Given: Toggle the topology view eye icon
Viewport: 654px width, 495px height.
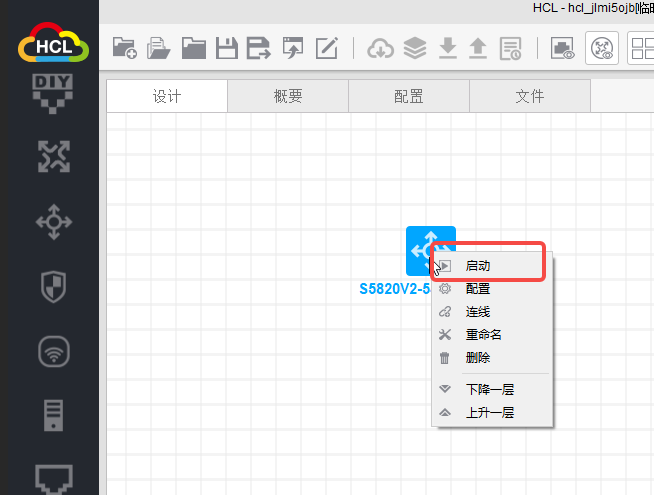Looking at the screenshot, I should click(x=602, y=47).
